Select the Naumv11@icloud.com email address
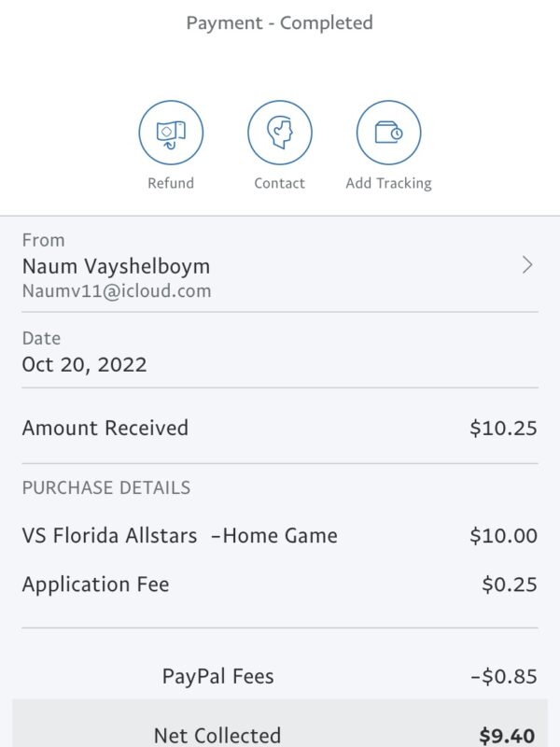The height and width of the screenshot is (747, 560). [x=117, y=291]
